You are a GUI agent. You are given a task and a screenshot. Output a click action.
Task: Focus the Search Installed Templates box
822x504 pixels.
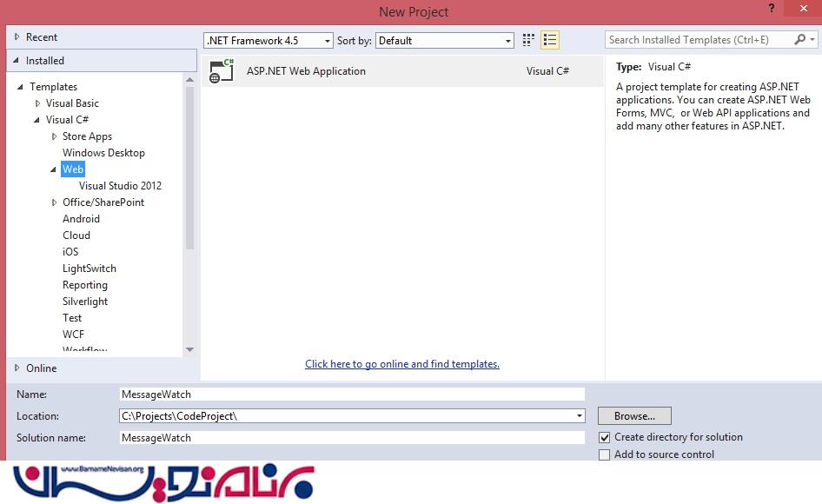tap(699, 40)
